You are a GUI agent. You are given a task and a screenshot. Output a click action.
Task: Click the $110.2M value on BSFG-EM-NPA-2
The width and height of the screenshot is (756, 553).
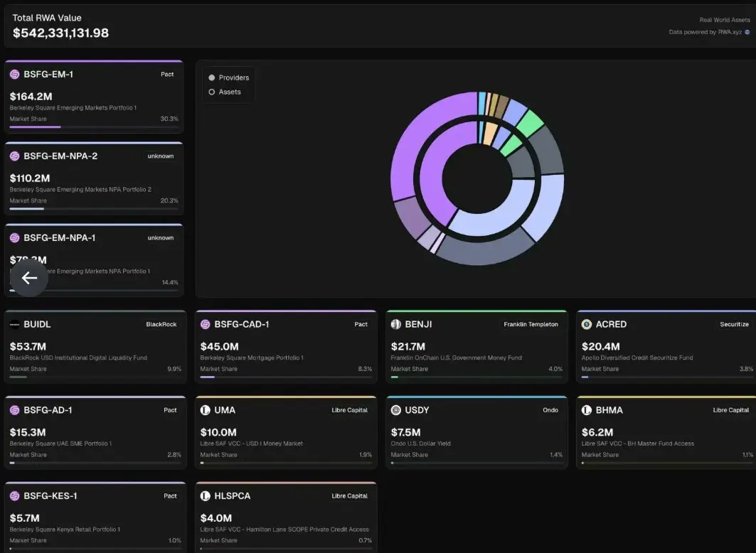pyautogui.click(x=30, y=178)
